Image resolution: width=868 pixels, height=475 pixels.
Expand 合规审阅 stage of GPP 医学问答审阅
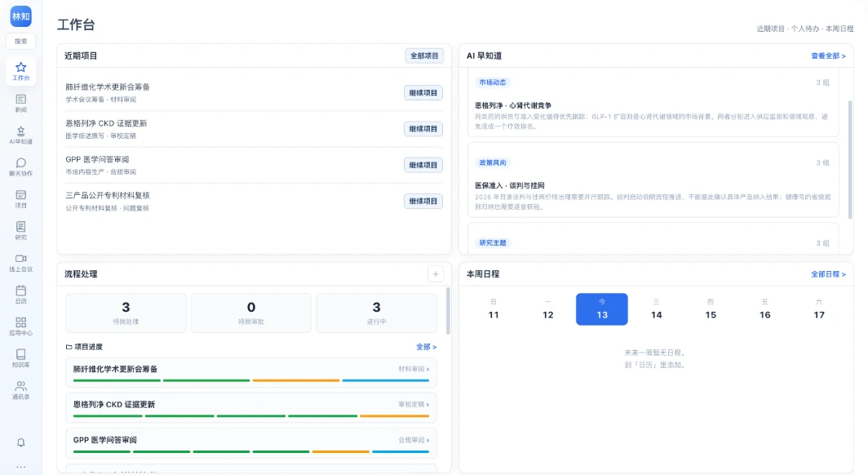pyautogui.click(x=414, y=440)
